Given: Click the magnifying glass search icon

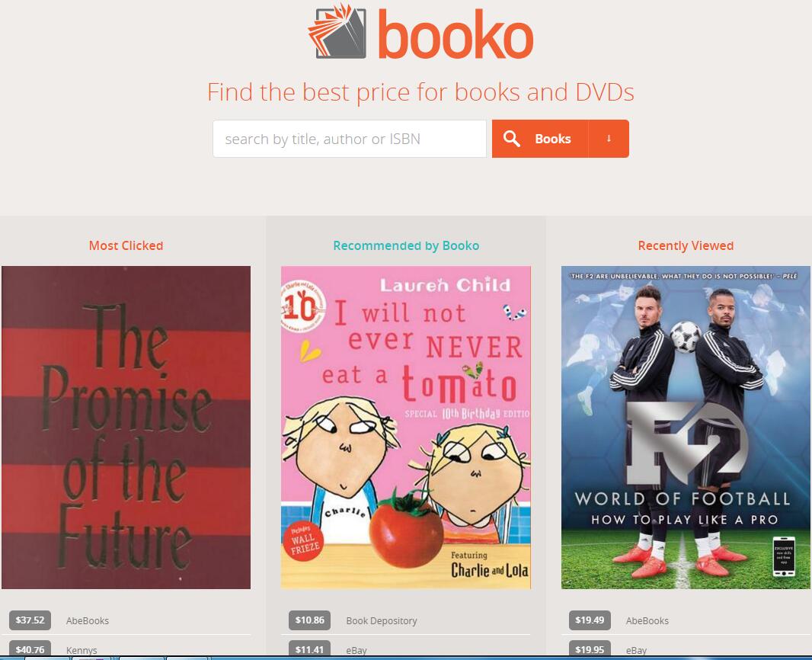Looking at the screenshot, I should pyautogui.click(x=511, y=139).
